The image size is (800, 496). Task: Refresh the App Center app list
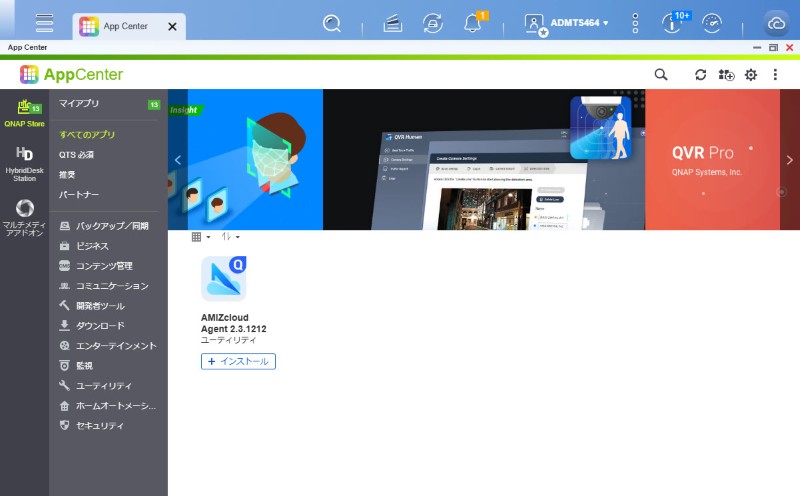pos(701,75)
